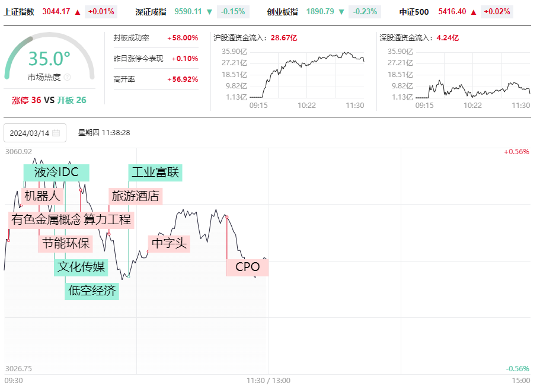The image size is (540, 392).
Task: Click the 液冷IDC sector label
Action: [56, 173]
